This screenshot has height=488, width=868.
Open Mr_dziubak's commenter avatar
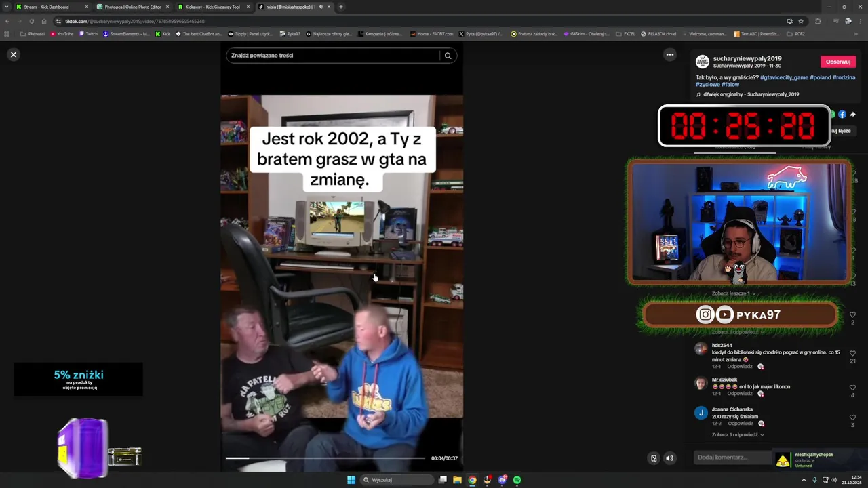coord(701,384)
